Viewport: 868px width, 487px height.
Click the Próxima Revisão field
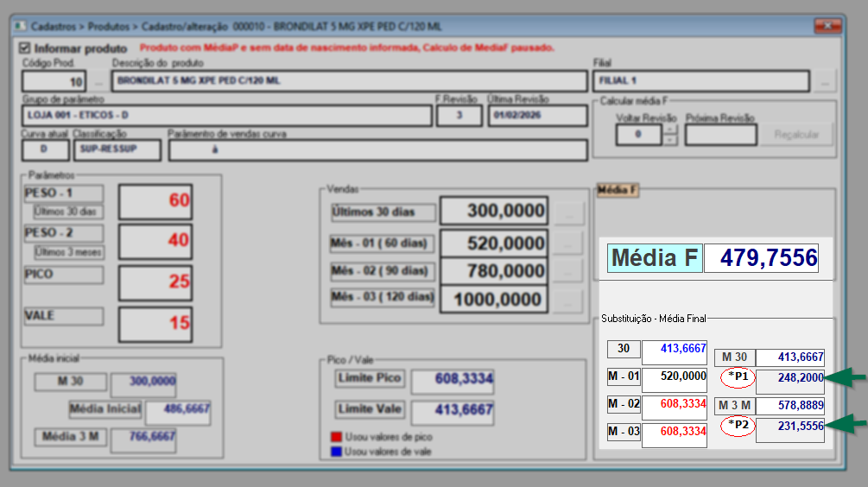(720, 135)
